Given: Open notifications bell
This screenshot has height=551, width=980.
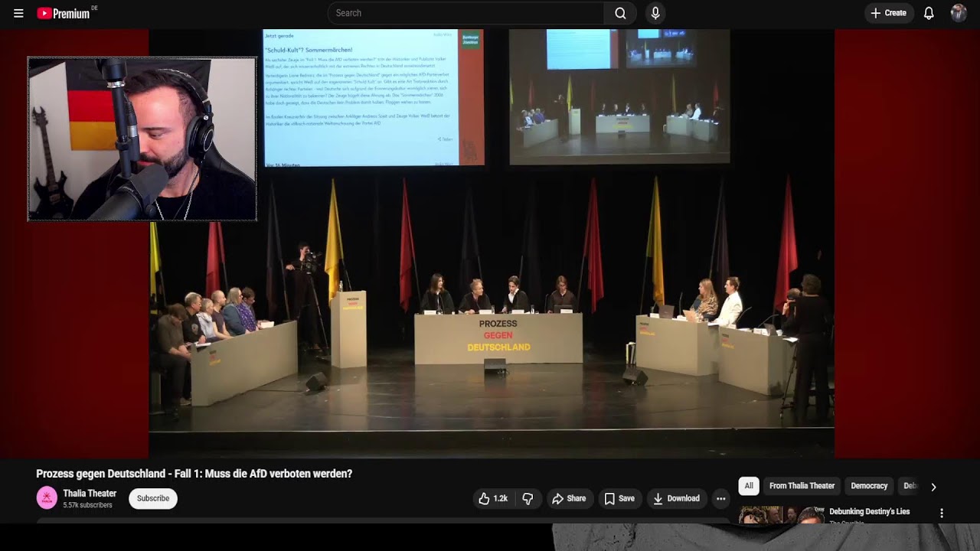Looking at the screenshot, I should point(929,13).
